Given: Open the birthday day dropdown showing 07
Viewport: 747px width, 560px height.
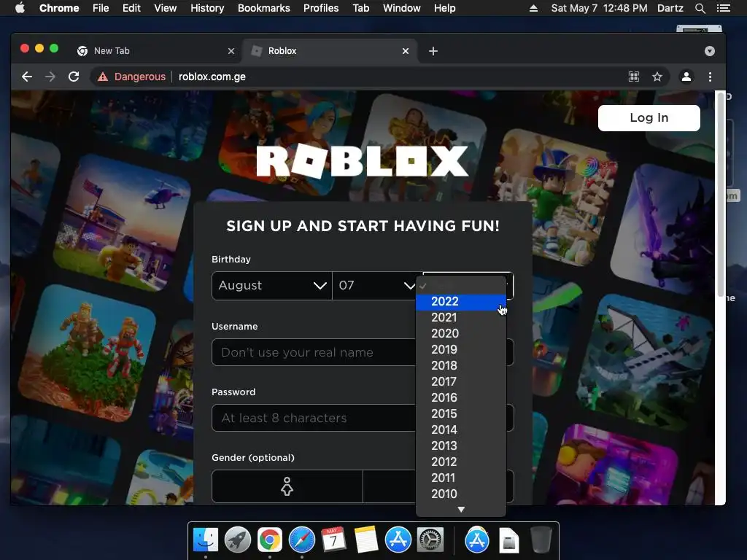Looking at the screenshot, I should click(x=374, y=285).
